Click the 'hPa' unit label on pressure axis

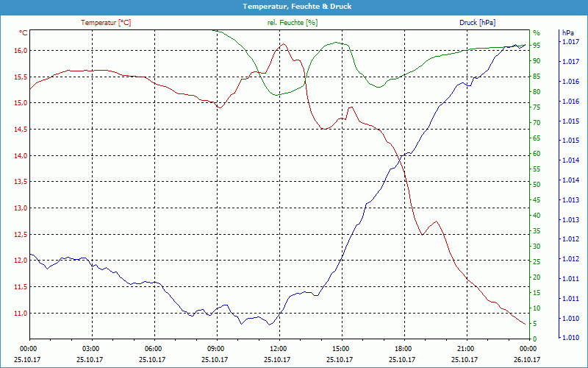(568, 33)
